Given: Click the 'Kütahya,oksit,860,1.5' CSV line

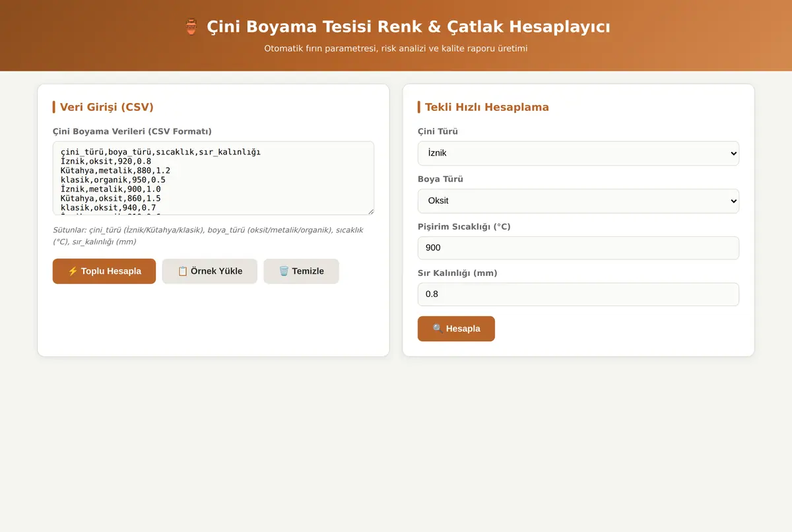Looking at the screenshot, I should [x=111, y=198].
